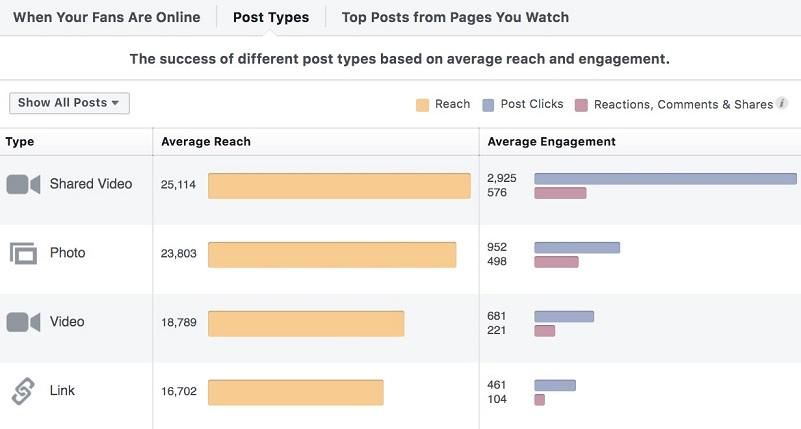Click the Average Reach column header
801x429 pixels.
pos(206,142)
